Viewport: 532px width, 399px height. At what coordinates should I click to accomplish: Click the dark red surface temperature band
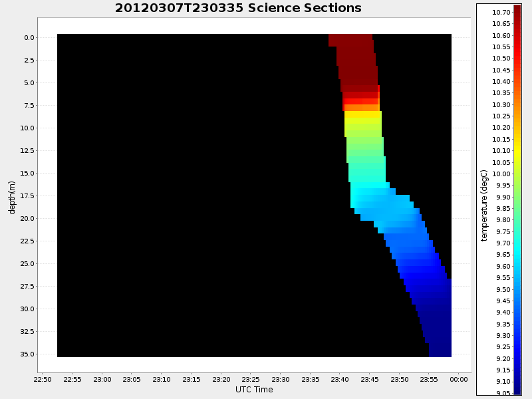[356, 61]
